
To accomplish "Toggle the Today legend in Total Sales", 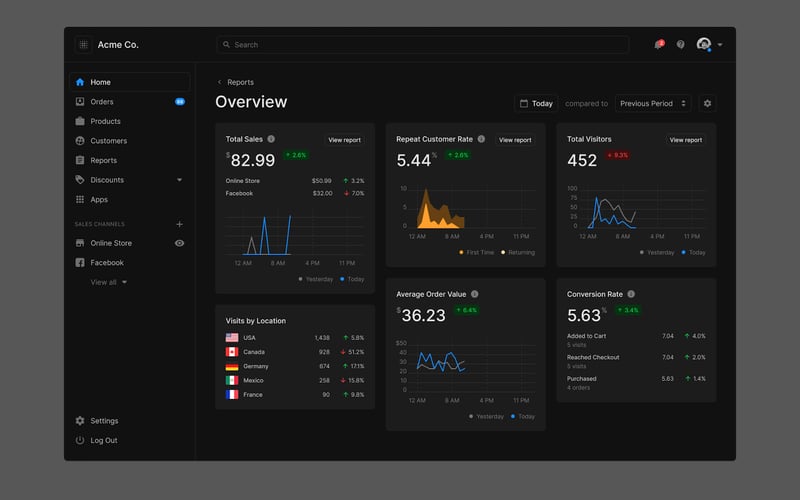I will (352, 279).
